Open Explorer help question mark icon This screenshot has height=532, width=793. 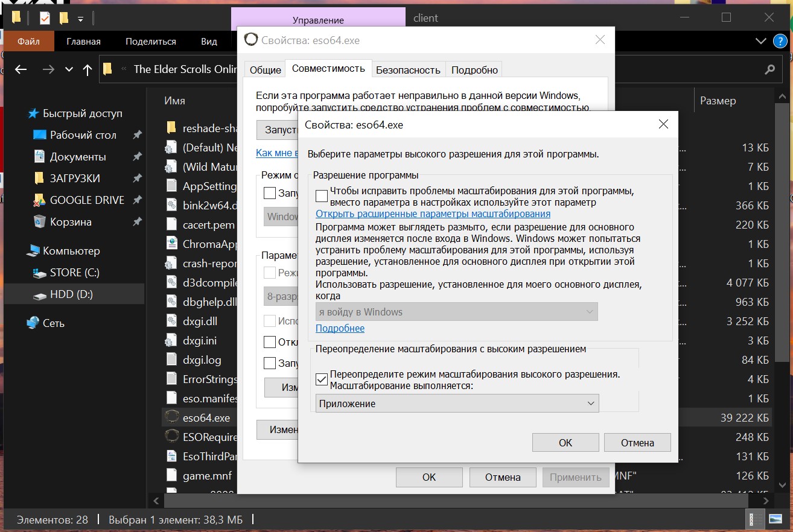pyautogui.click(x=780, y=41)
